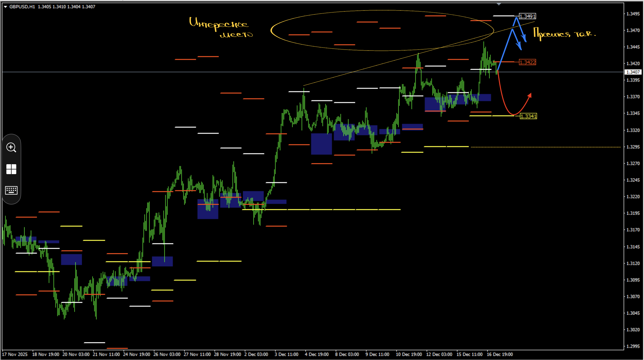Expand the GBPUSD,H1 symbol dropdown triangle
Screen dimensions: 644x360
click(x=5, y=7)
